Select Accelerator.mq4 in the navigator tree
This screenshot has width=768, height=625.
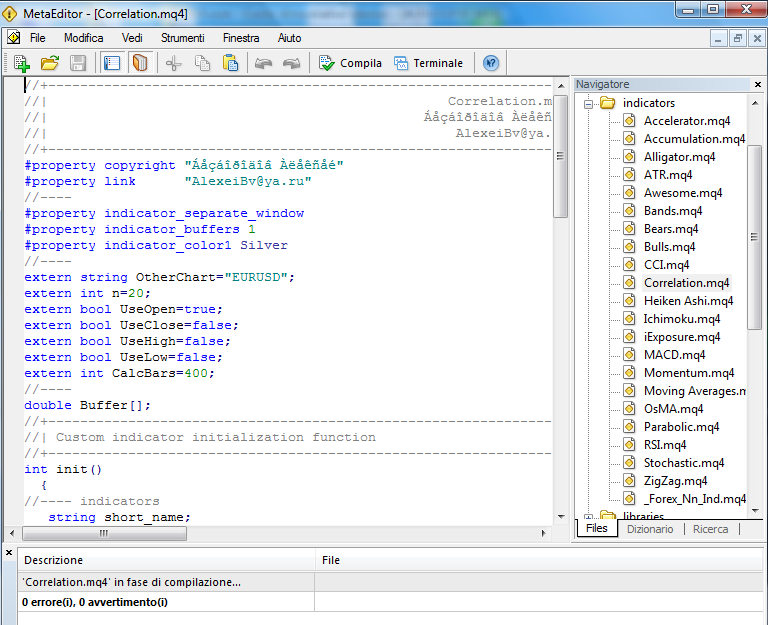[x=687, y=121]
